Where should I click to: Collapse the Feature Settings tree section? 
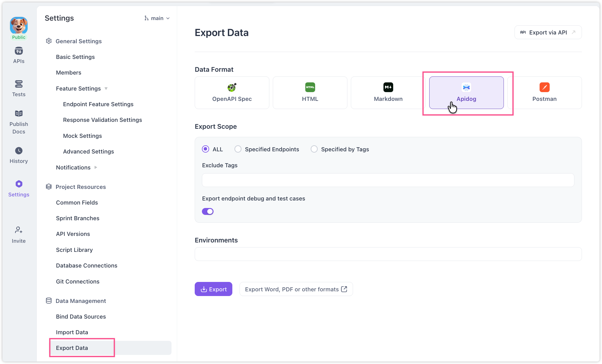pos(106,89)
